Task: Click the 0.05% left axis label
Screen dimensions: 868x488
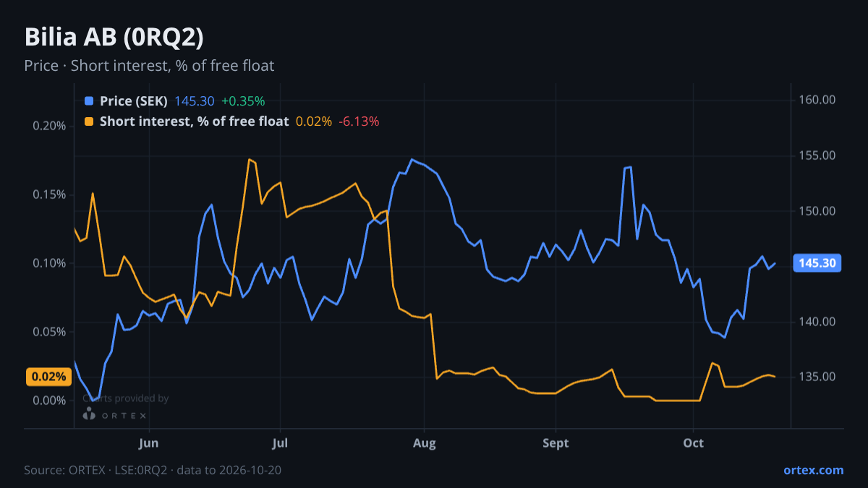Action: (49, 332)
